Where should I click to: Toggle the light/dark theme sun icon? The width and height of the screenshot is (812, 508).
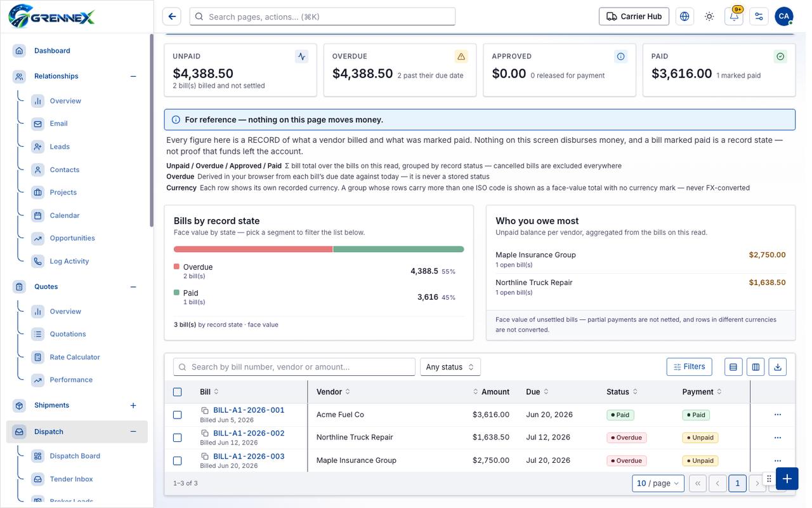[709, 17]
